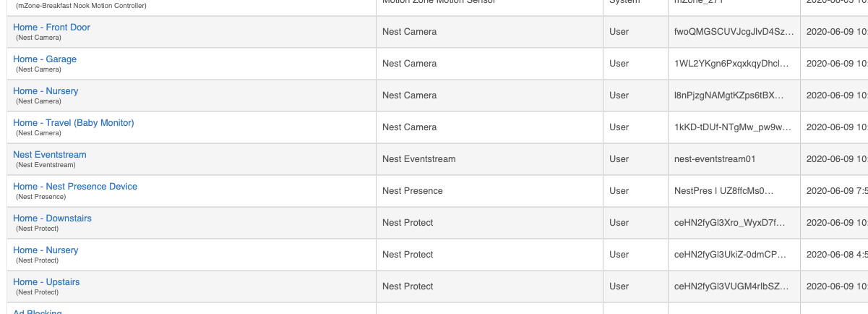Click the nest-eventstream01 device ID
Image resolution: width=868 pixels, height=314 pixels.
[x=714, y=159]
